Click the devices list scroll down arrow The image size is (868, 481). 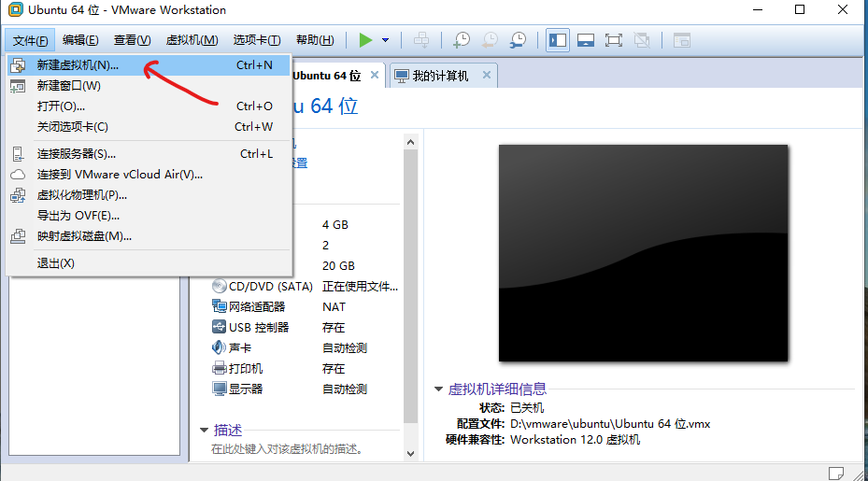click(x=410, y=454)
